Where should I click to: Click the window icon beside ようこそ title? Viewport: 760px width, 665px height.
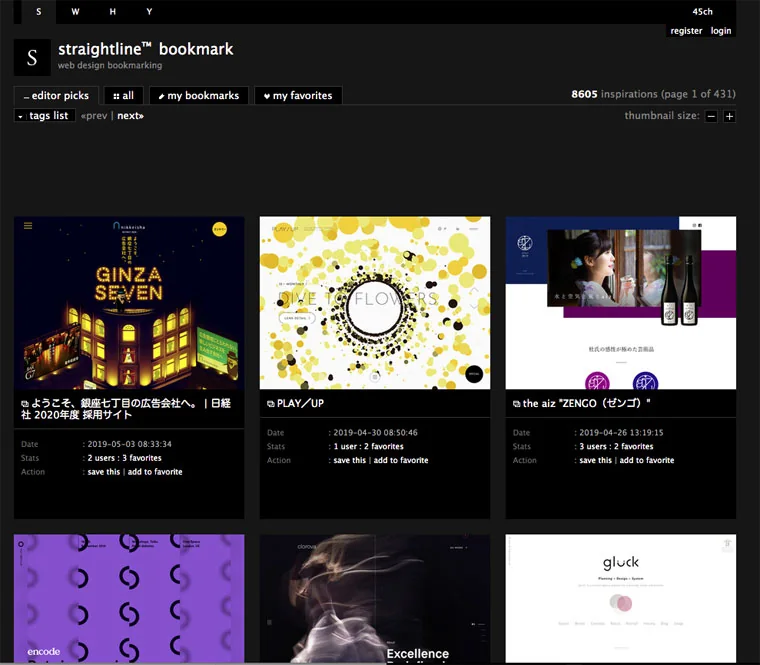(x=25, y=404)
